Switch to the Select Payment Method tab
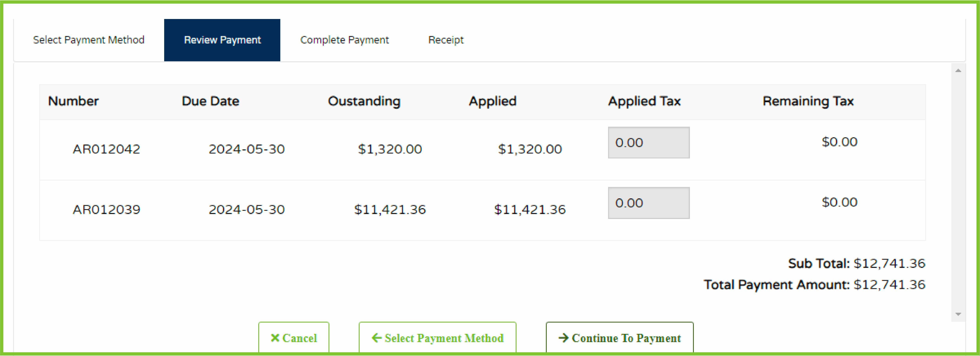 click(x=89, y=40)
